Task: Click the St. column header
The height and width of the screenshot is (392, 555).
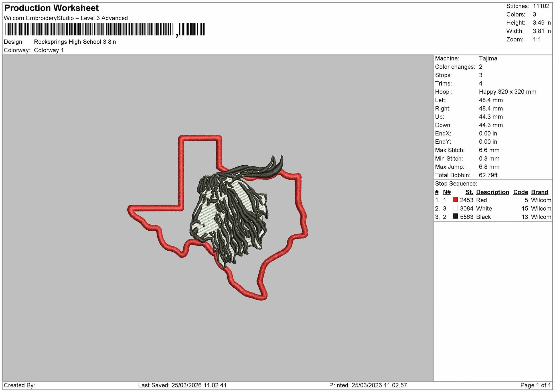Action: point(469,192)
